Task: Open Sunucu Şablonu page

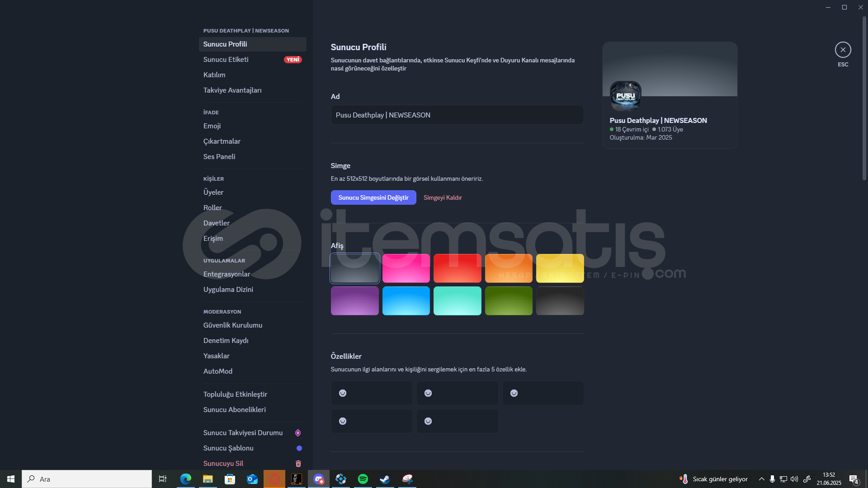Action: coord(252,448)
